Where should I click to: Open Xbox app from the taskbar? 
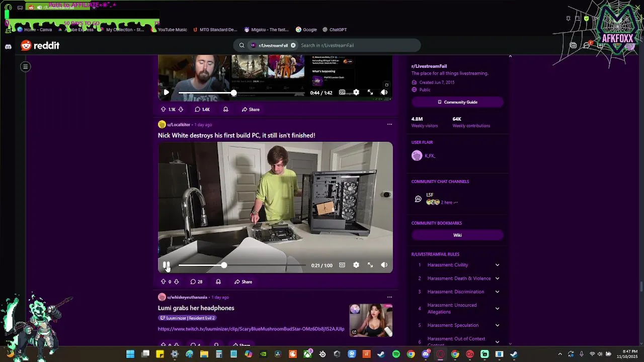(307, 354)
